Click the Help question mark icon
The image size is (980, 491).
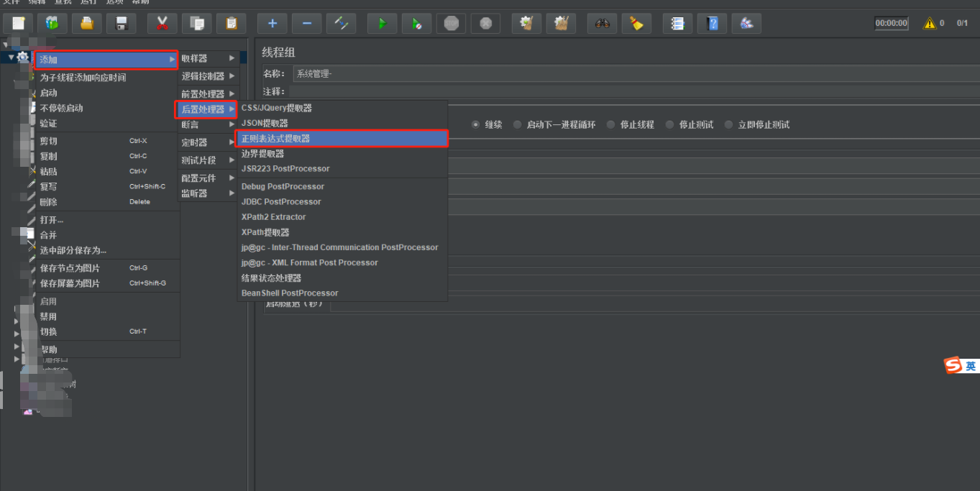pyautogui.click(x=713, y=23)
